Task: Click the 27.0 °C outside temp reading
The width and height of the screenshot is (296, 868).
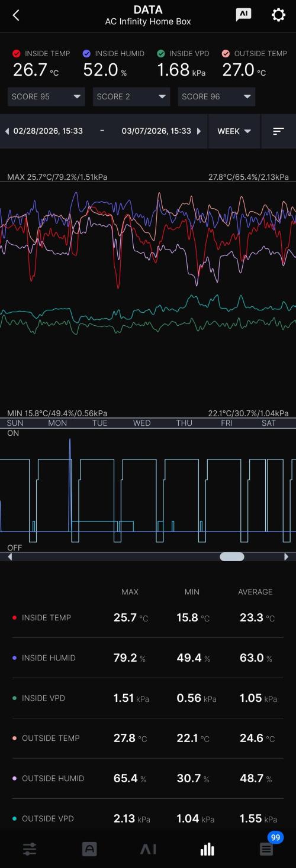Action: coord(244,70)
